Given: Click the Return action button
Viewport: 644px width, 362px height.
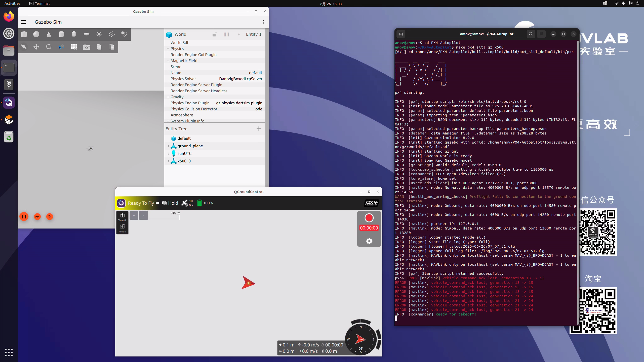Looking at the screenshot, I should [122, 228].
